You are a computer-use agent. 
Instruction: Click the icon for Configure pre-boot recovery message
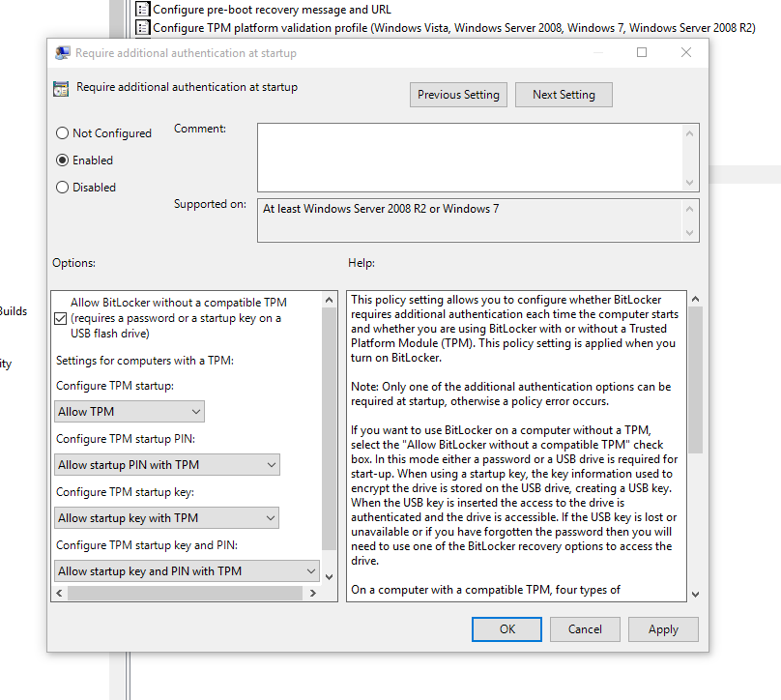pyautogui.click(x=143, y=9)
